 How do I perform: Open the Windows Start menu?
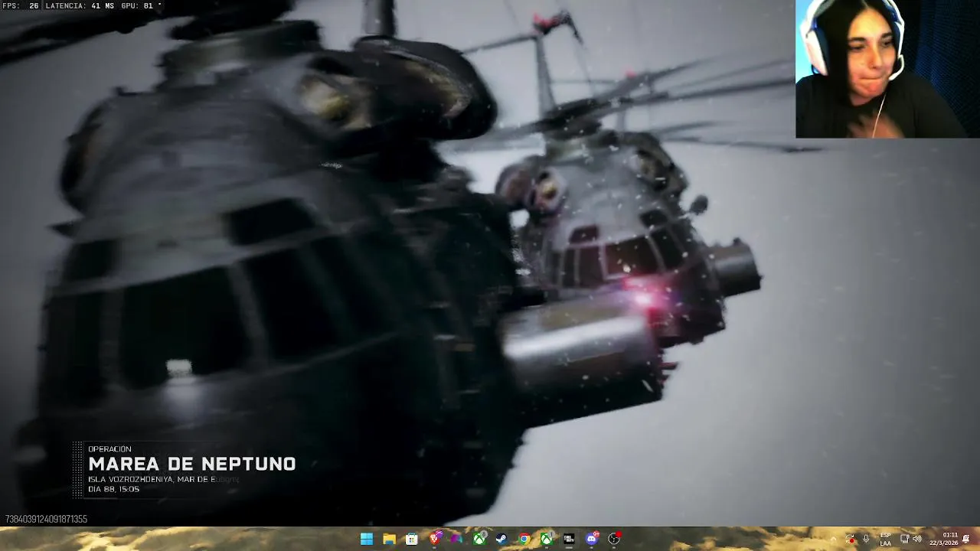click(367, 539)
